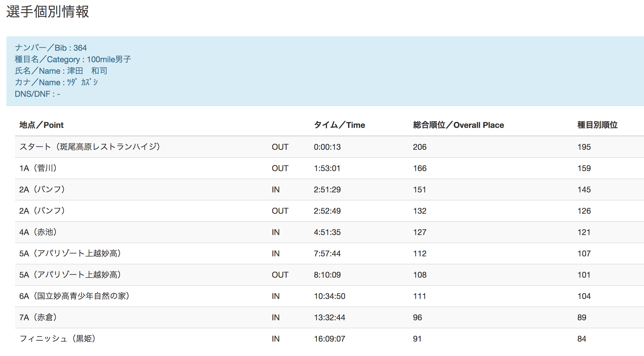Image resolution: width=644 pixels, height=356 pixels.
Task: Click the 地点/Point column header
Action: (42, 125)
